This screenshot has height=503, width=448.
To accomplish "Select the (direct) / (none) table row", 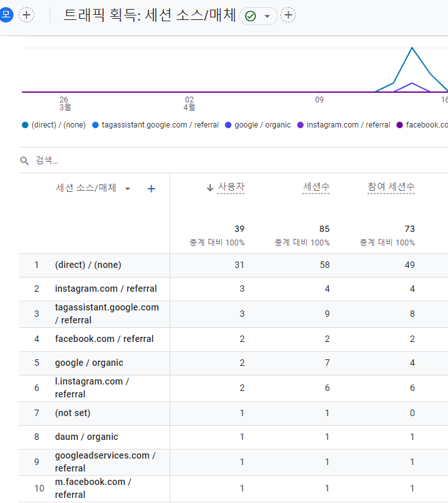I will [233, 265].
